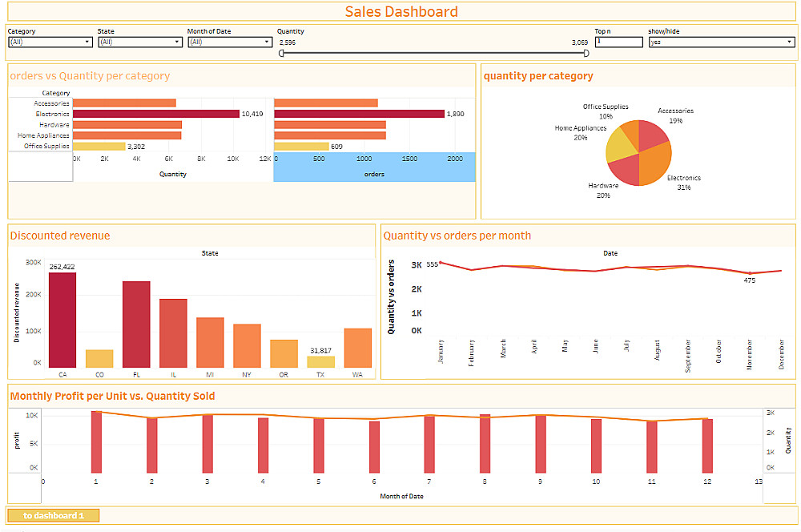Screen dimensions: 801x532
Task: Click the 'January' month axis label
Action: click(441, 351)
